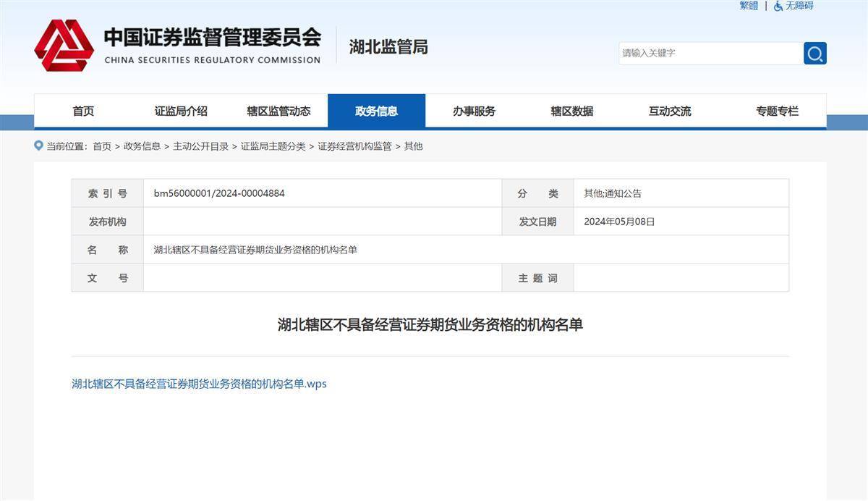The height and width of the screenshot is (501, 868).
Task: Select the 政务信息 navigation tab
Action: [376, 111]
